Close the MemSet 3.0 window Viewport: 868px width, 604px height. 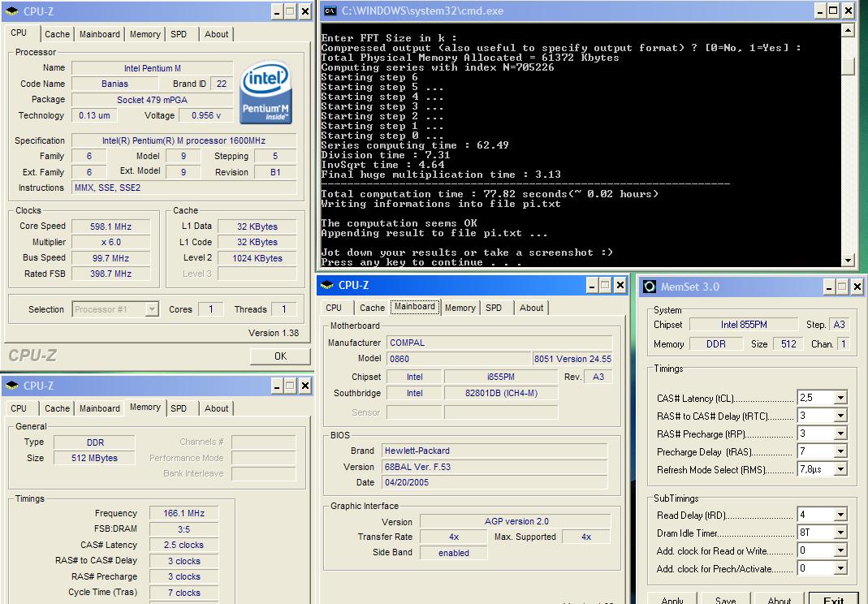857,287
